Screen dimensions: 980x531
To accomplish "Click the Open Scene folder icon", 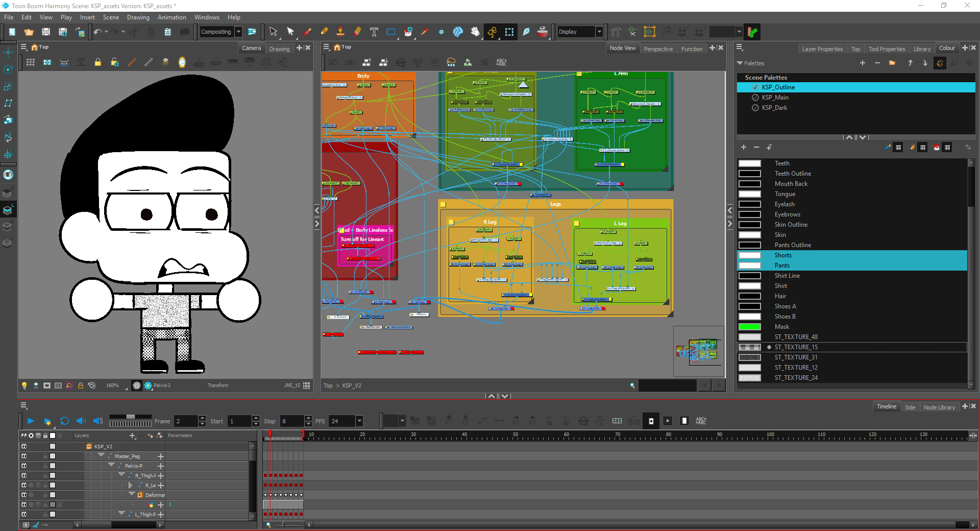I will coord(29,32).
